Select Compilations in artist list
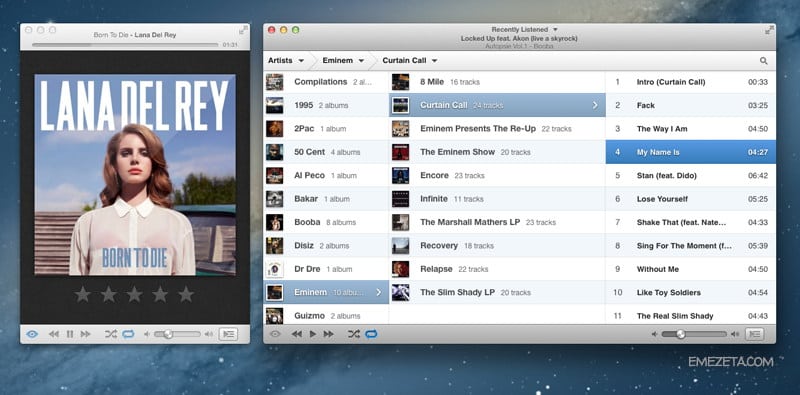 (326, 82)
